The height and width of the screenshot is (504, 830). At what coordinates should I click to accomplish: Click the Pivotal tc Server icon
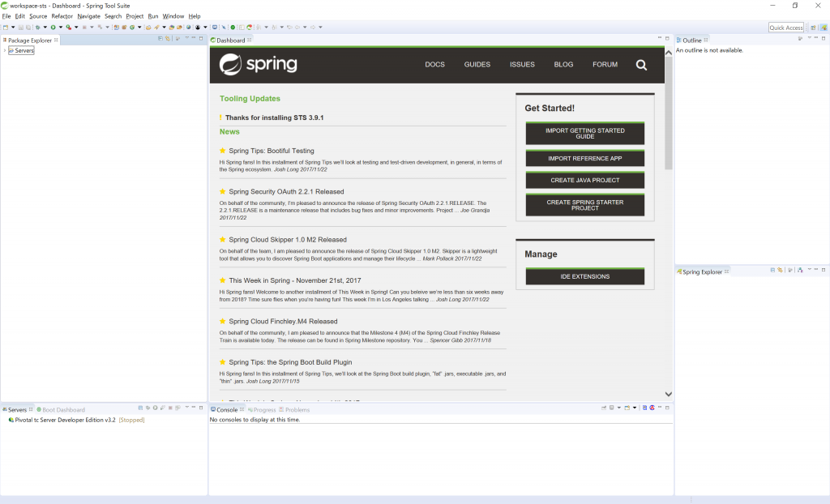point(11,420)
